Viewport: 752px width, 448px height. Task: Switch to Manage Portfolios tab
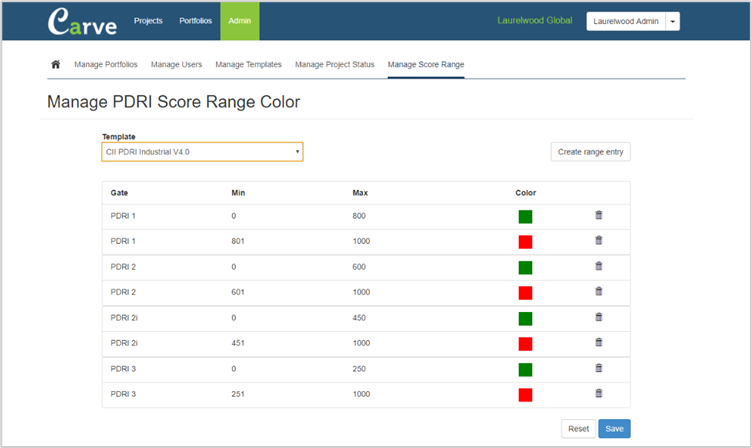106,64
